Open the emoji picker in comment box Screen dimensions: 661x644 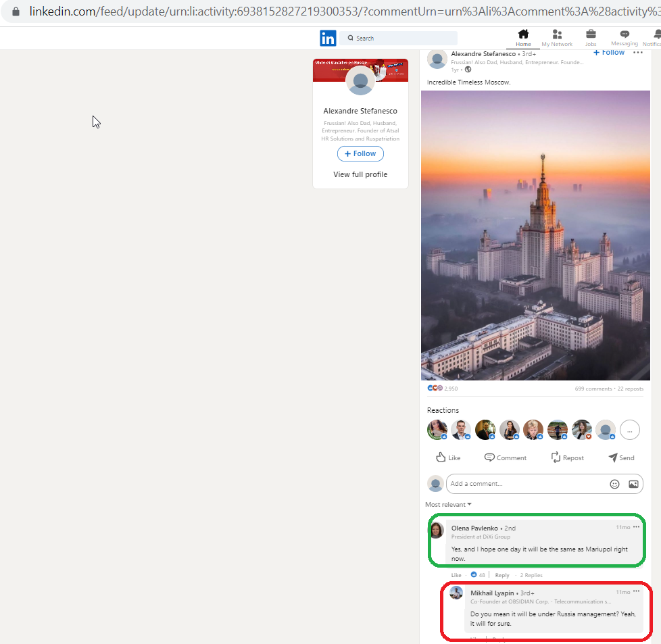[x=614, y=485]
